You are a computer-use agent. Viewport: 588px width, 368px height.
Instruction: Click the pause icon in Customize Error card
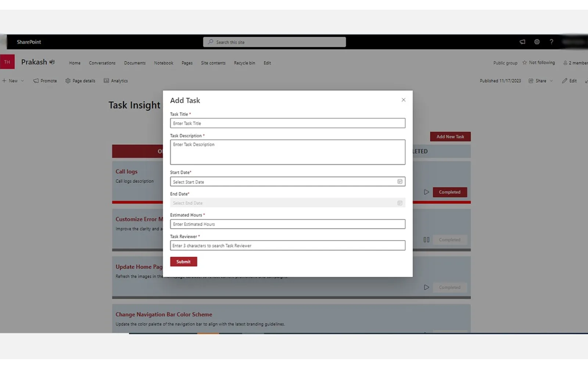click(426, 240)
